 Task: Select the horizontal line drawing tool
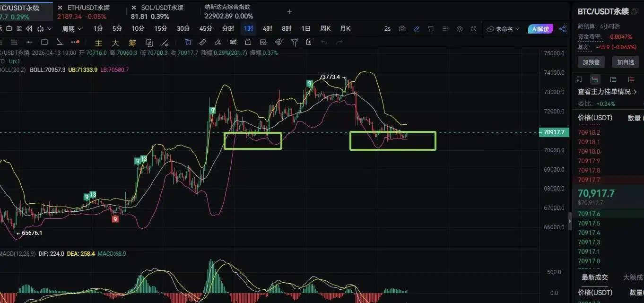pyautogui.click(x=29, y=42)
